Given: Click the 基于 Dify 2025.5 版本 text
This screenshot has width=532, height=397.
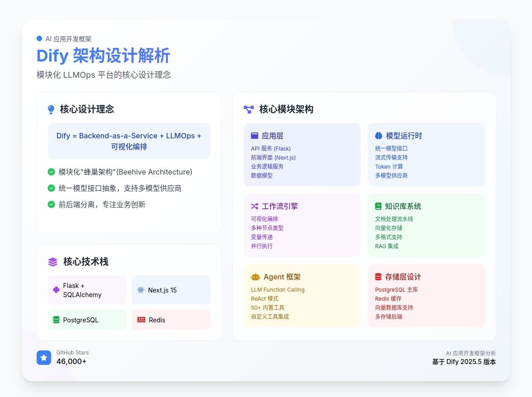Looking at the screenshot, I should 464,362.
